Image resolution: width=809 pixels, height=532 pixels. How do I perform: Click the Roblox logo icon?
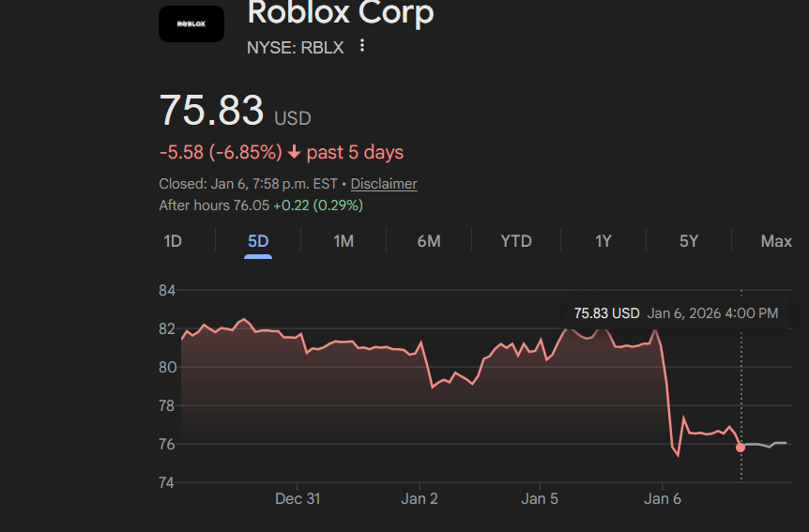pyautogui.click(x=191, y=24)
